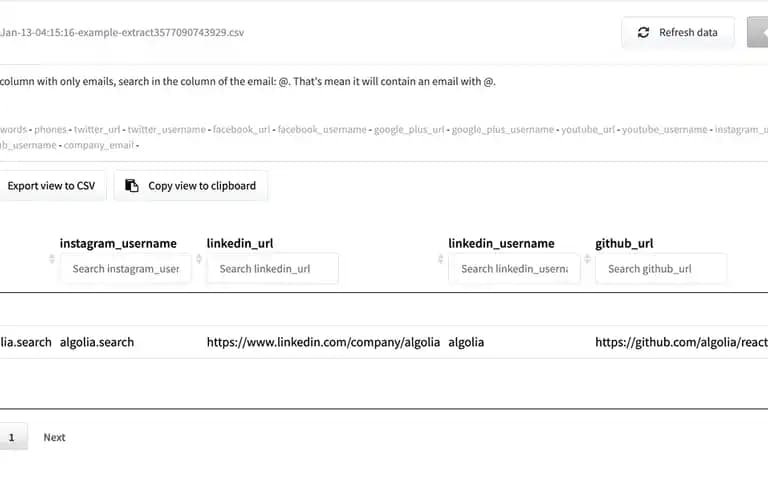Toggle the youtube_url column visibility

pyautogui.click(x=588, y=130)
